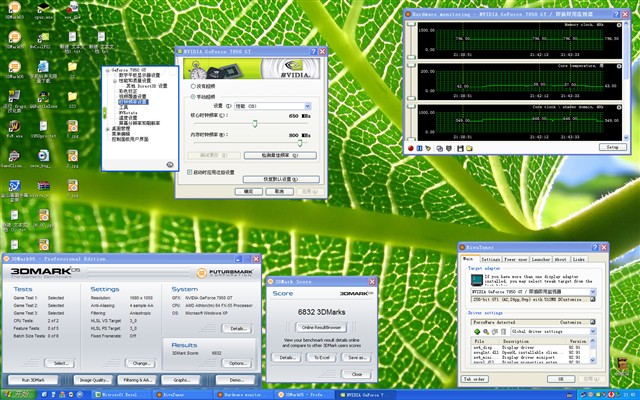Screen dimensions: 640x400
Task: Click NVIDIA eye icon at bottom of tree panel
Action: 170,164
